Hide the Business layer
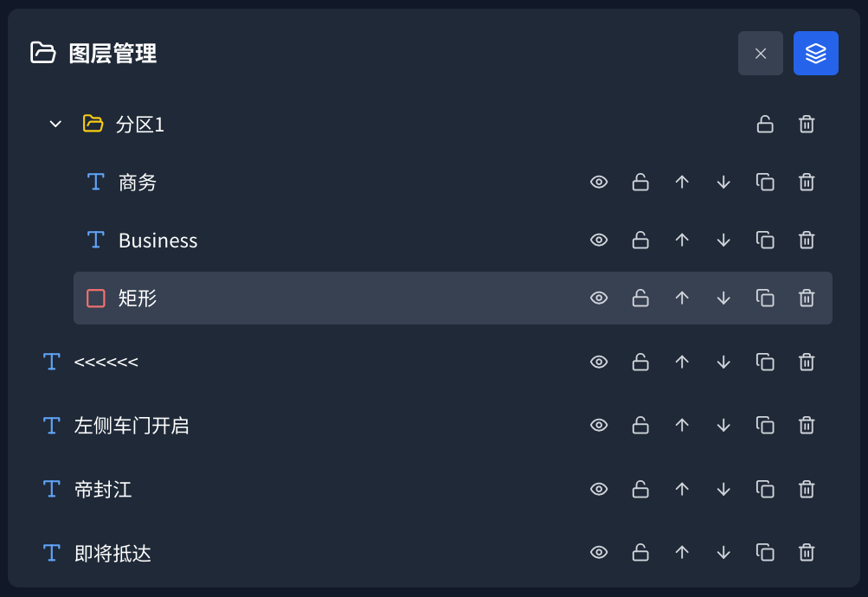The width and height of the screenshot is (868, 597). click(599, 240)
